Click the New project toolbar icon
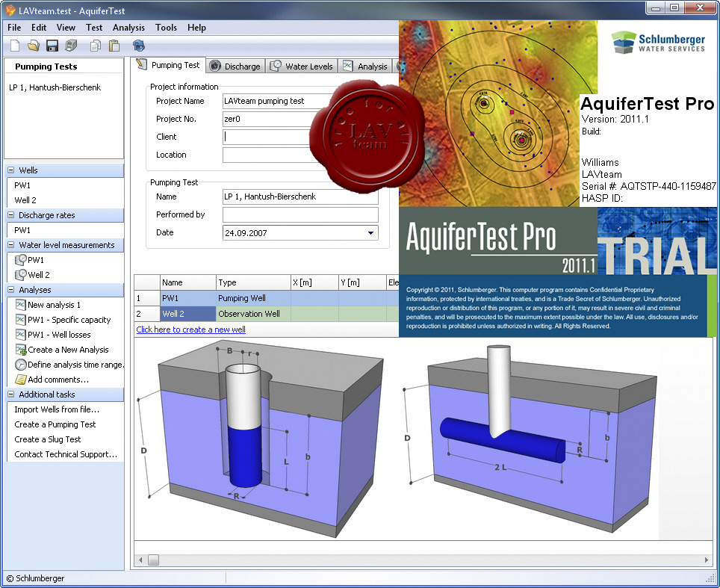720x588 pixels. point(15,46)
